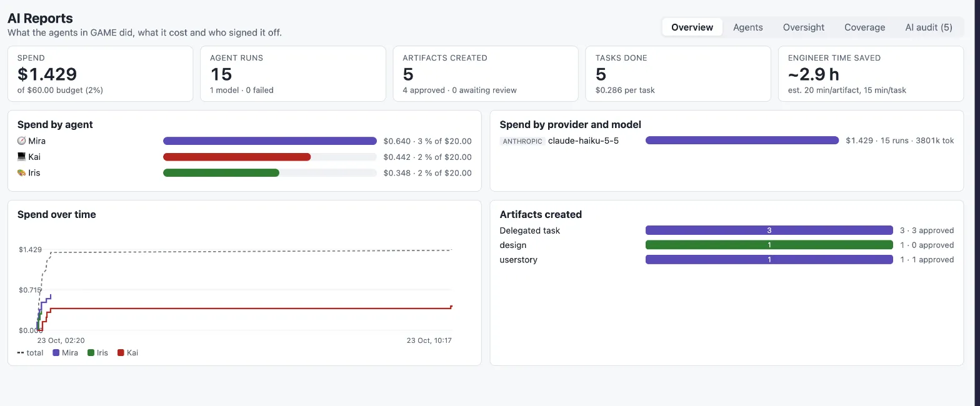Click the 'Spend over time' heading
The height and width of the screenshot is (406, 980).
57,214
